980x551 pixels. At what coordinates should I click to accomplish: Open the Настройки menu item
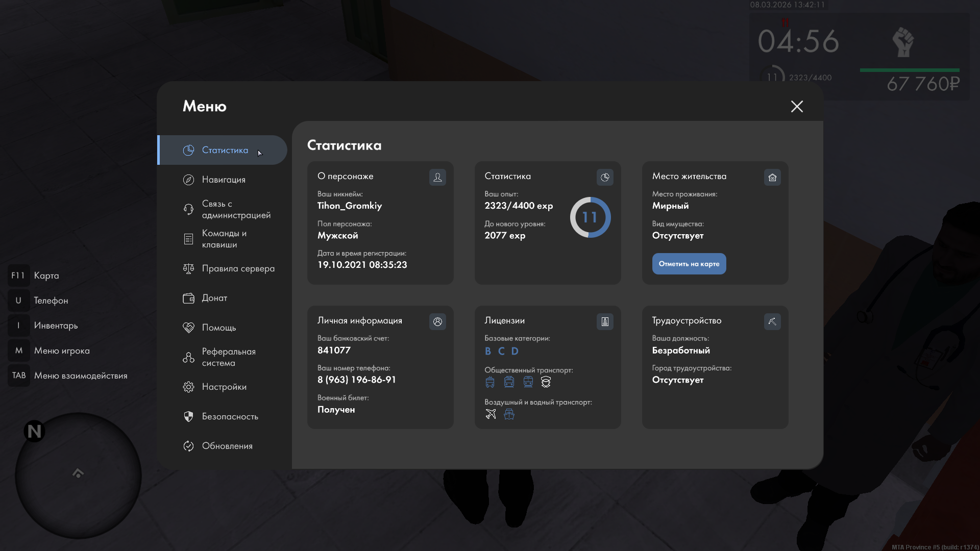coord(224,387)
